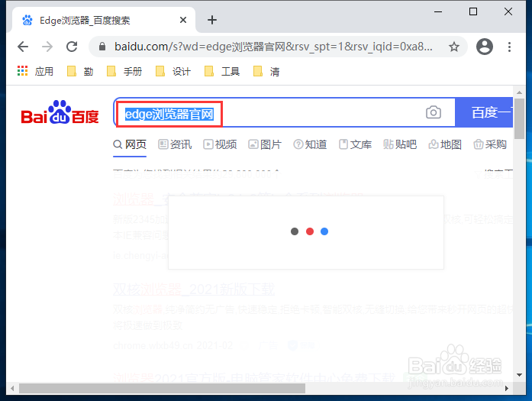Click the address bar URL
532x401 pixels.
click(x=273, y=47)
